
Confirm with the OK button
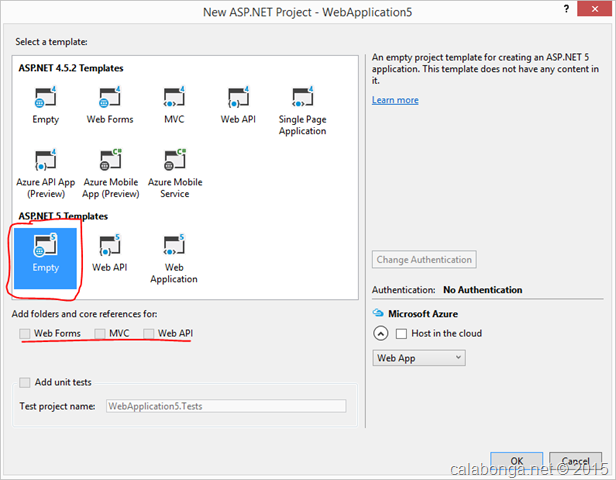(x=517, y=460)
